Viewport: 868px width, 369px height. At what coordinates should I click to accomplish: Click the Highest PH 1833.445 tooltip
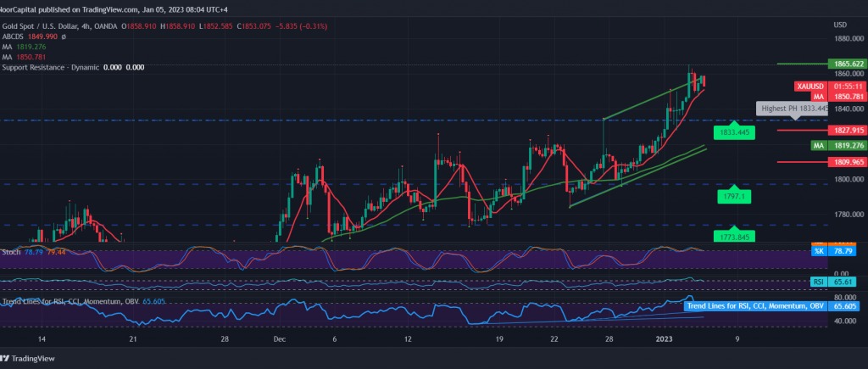tap(790, 109)
